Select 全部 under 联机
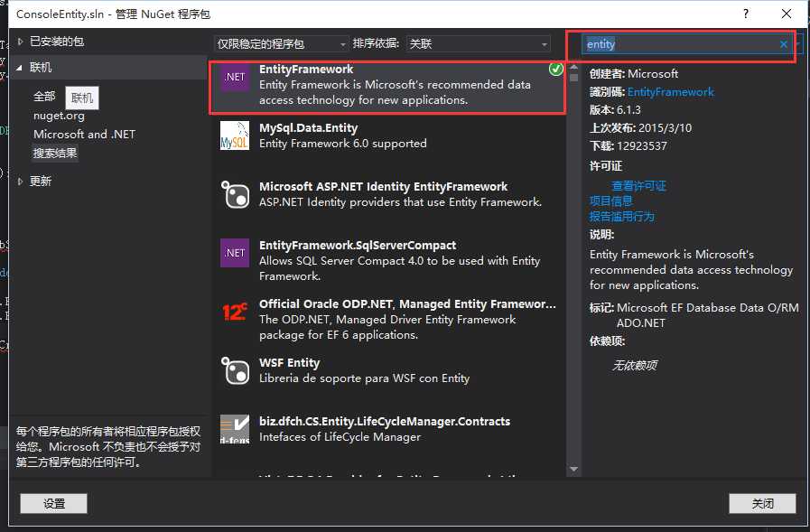Screen dimensions: 810x532 click(x=44, y=96)
